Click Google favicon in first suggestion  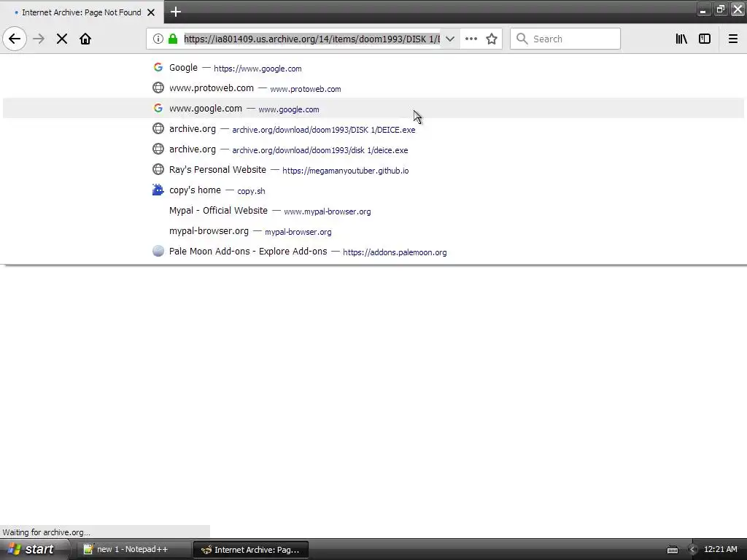158,67
